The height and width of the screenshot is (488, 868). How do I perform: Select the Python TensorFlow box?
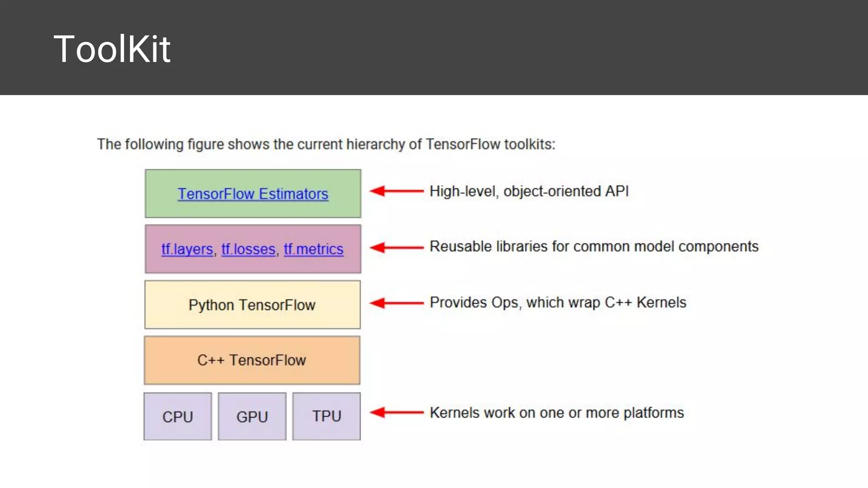[x=252, y=305]
